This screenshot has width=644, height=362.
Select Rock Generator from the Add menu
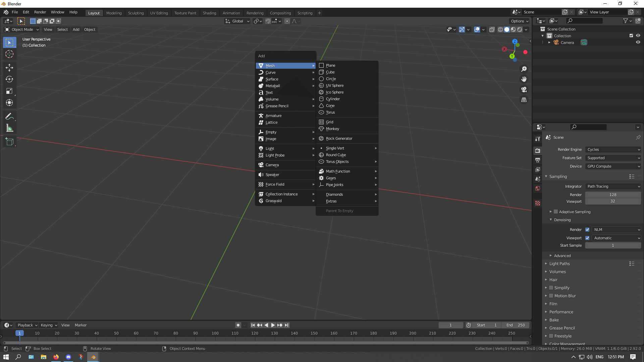point(339,138)
